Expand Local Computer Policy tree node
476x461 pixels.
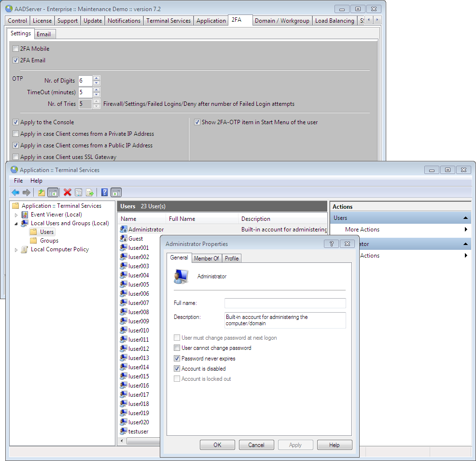click(x=16, y=250)
